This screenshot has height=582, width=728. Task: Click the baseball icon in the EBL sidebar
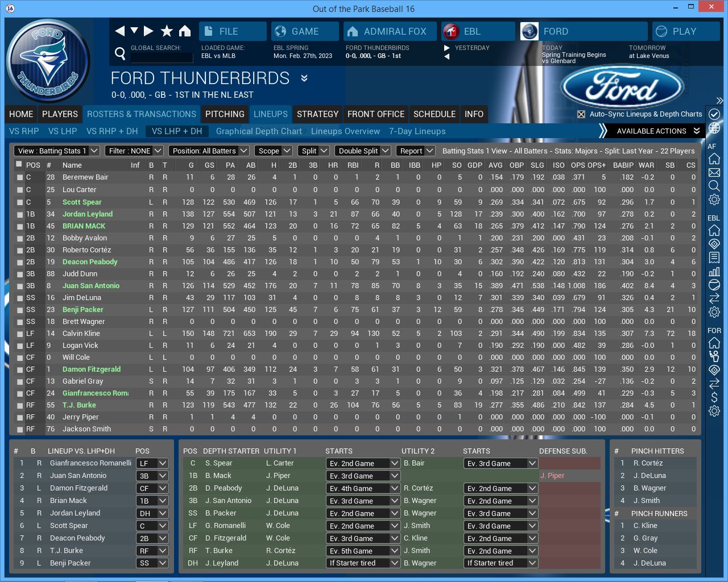click(x=714, y=285)
